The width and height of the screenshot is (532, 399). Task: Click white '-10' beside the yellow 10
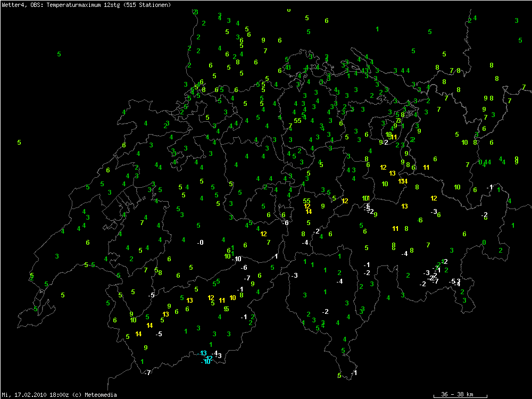237,259
